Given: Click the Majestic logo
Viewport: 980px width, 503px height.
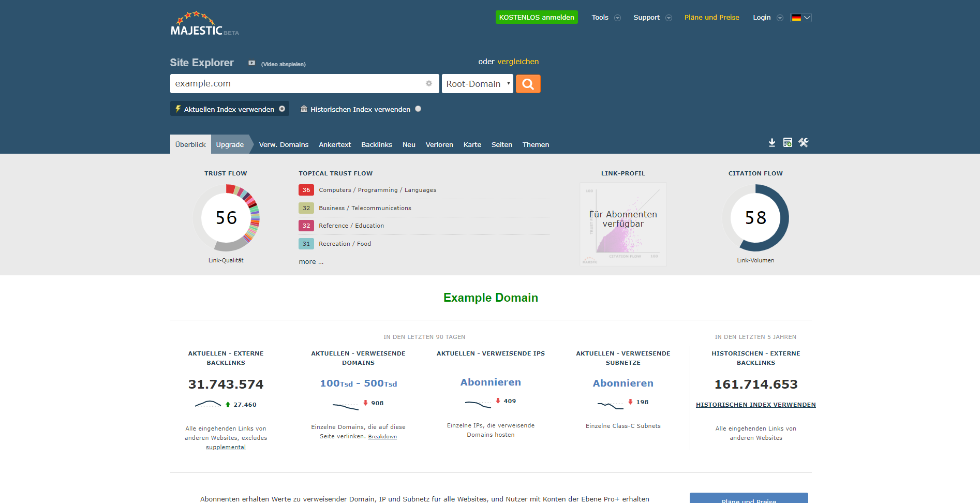Looking at the screenshot, I should point(204,23).
